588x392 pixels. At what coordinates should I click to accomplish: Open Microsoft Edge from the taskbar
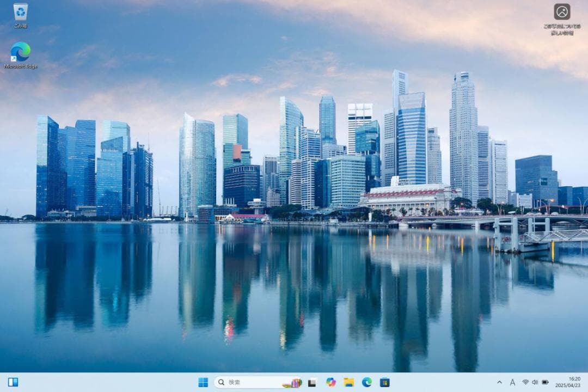click(366, 383)
